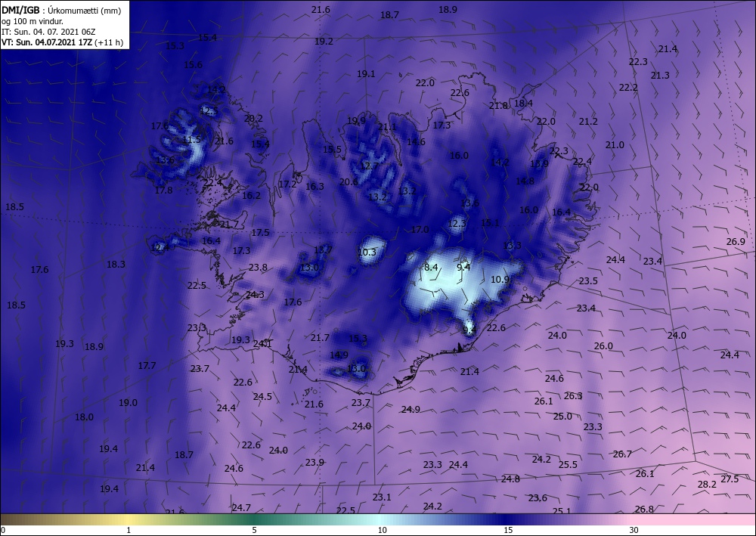The image size is (756, 536).
Task: Click the VT valid time 17Z line
Action: click(x=47, y=42)
